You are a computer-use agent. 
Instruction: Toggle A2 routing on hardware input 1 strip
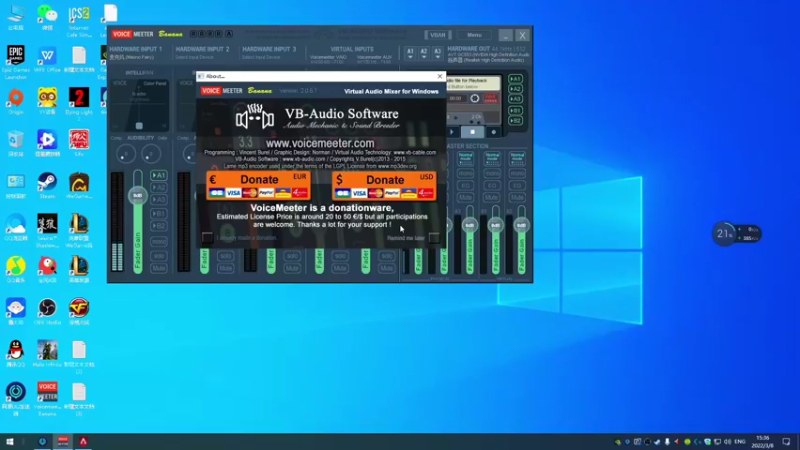[x=159, y=187]
